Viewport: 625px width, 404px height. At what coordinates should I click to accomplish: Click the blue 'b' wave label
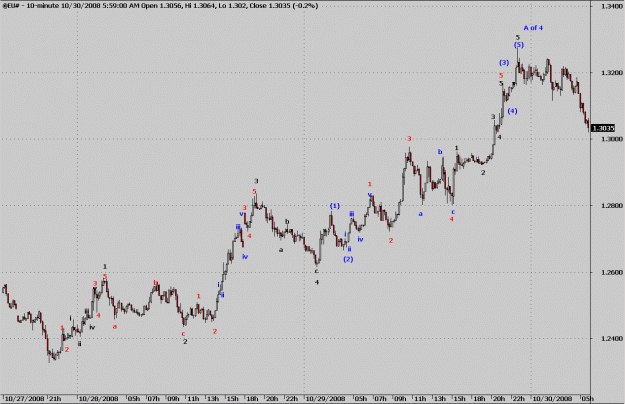(x=440, y=152)
